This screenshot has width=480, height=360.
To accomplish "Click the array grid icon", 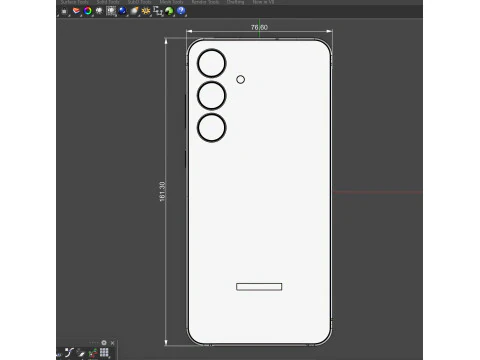I will tap(104, 352).
